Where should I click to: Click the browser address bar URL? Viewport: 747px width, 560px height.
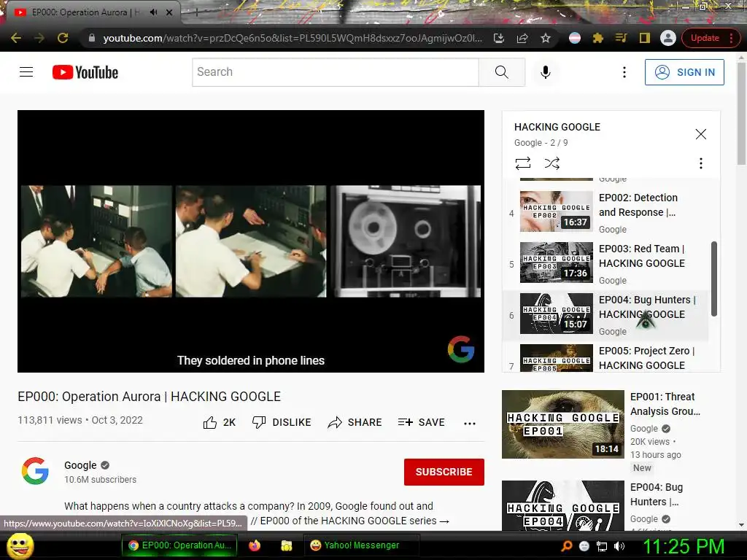point(292,38)
